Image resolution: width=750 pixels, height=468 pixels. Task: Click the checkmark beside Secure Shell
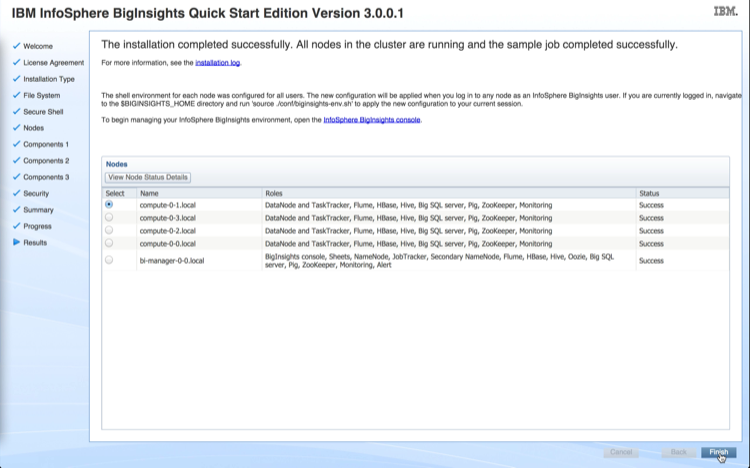click(x=17, y=111)
